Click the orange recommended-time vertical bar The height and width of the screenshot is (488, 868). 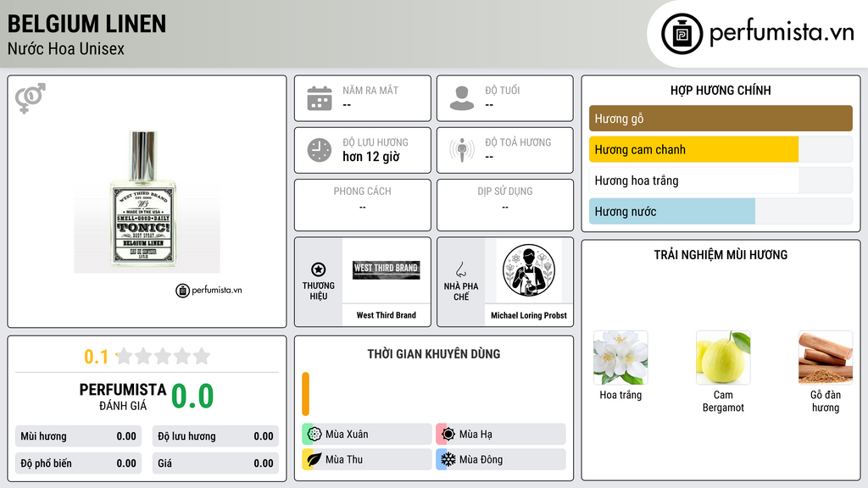[305, 394]
